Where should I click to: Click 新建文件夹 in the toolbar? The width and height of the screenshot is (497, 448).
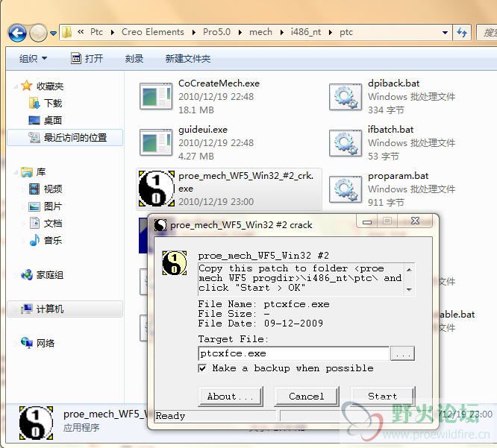[187, 59]
